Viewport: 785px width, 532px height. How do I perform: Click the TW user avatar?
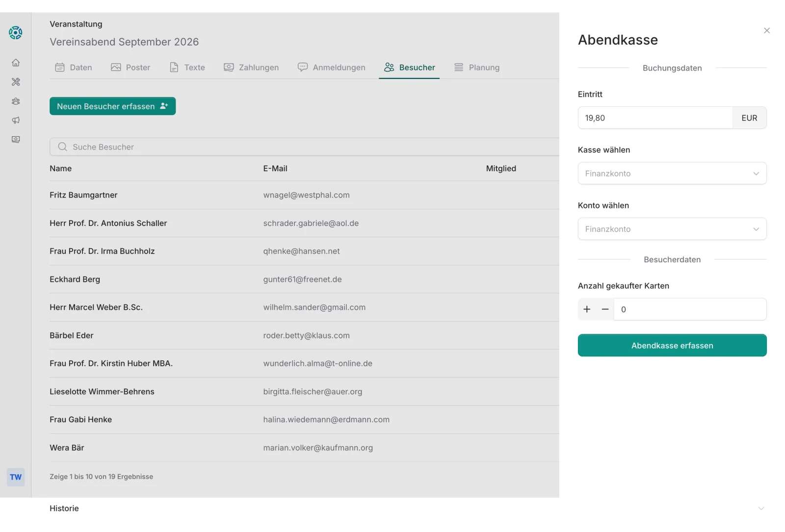16,477
